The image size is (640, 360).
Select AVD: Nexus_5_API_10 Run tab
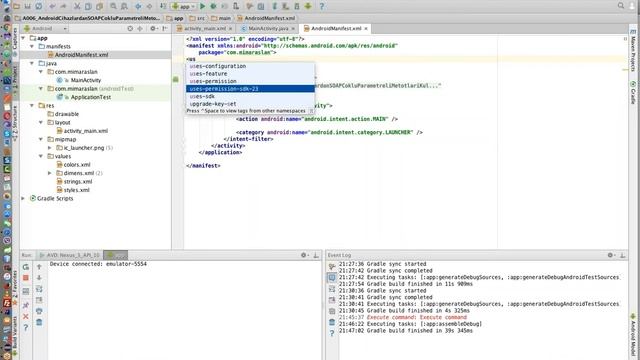point(69,255)
